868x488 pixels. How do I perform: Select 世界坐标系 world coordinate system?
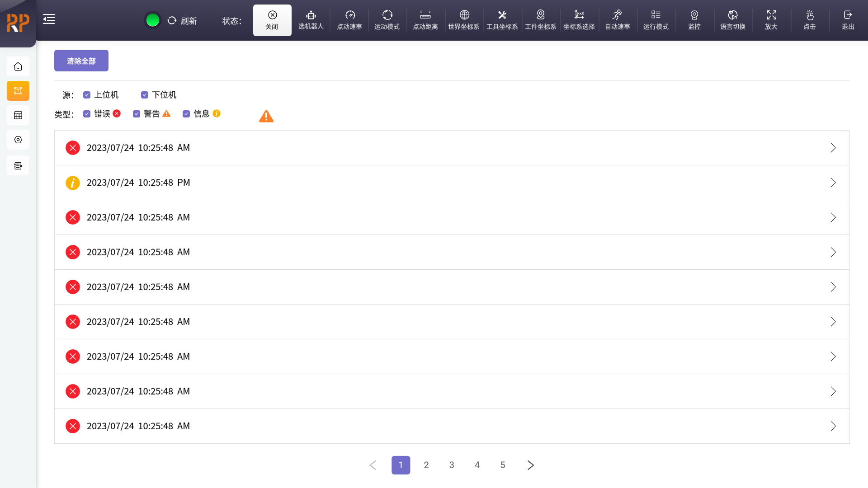coord(464,20)
